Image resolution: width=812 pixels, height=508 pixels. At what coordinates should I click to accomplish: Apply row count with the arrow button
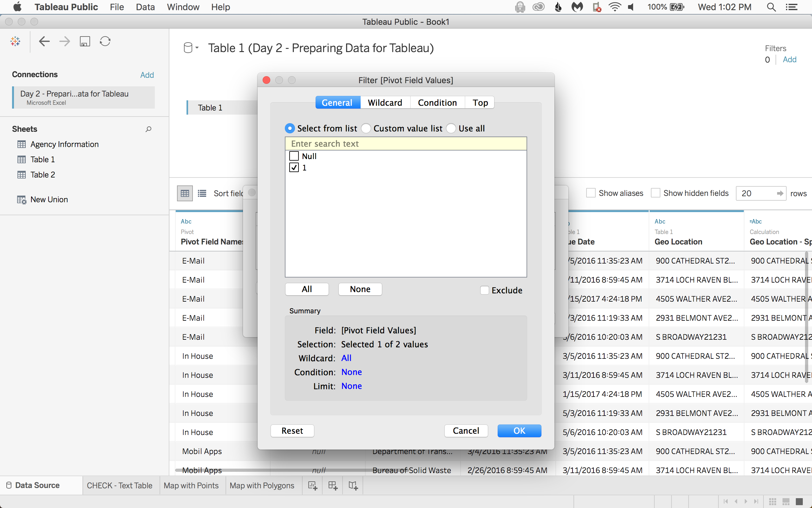[x=780, y=193]
